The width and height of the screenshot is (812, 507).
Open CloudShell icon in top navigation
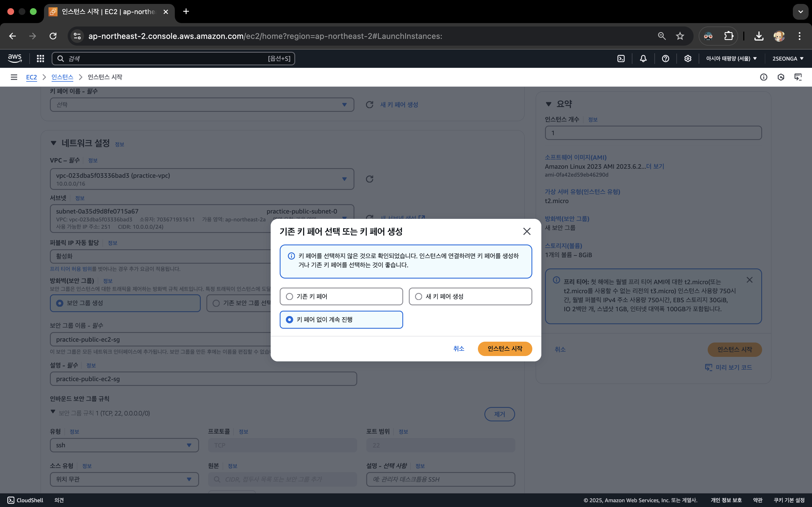[x=621, y=59]
